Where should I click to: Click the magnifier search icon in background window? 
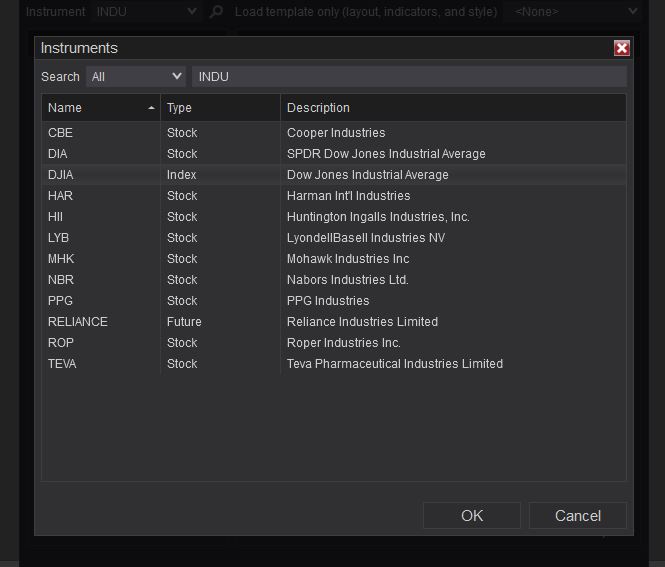[x=216, y=12]
